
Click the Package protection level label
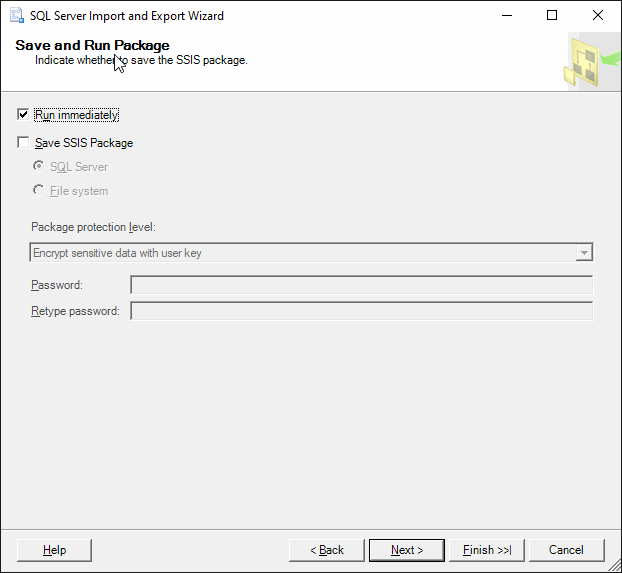[x=94, y=227]
